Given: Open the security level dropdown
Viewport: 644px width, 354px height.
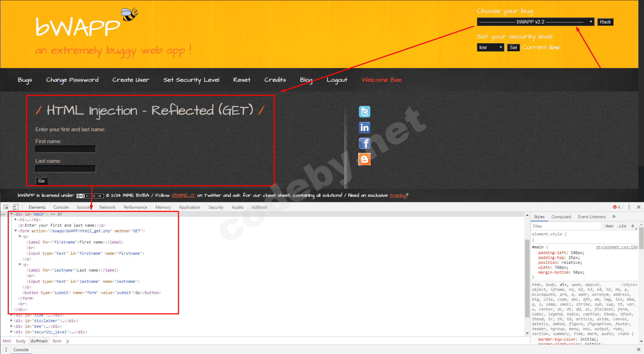Looking at the screenshot, I should (491, 47).
